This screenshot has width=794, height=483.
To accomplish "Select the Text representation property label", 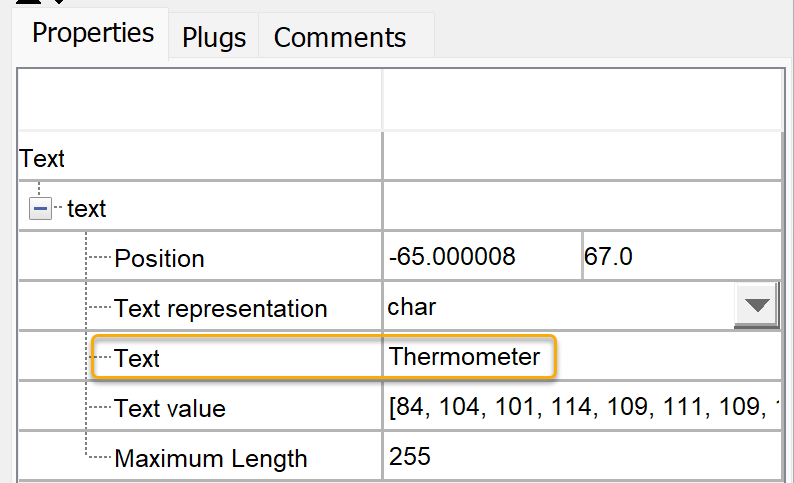I will pyautogui.click(x=220, y=308).
